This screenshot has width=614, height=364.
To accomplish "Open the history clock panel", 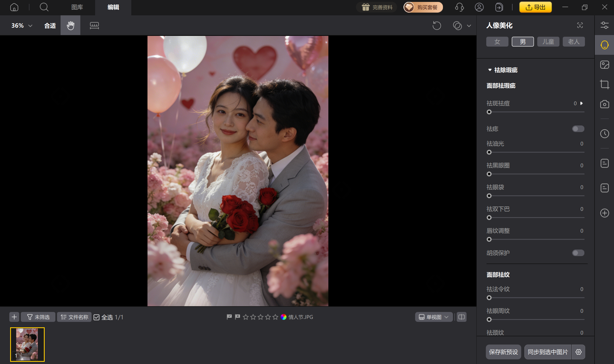I will coord(604,134).
